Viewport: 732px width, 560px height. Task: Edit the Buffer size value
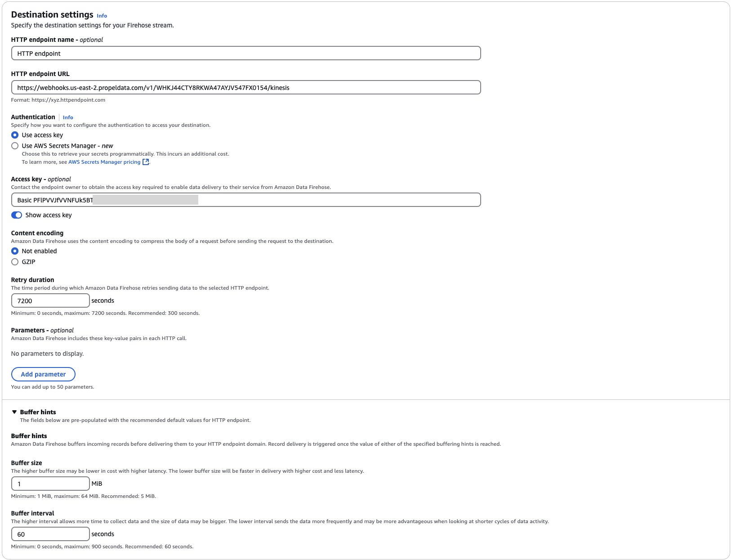coord(50,483)
